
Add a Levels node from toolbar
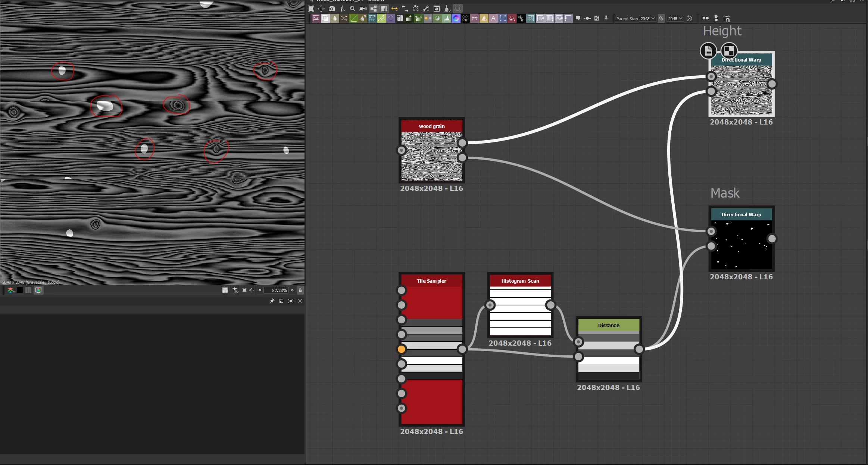coord(447,18)
